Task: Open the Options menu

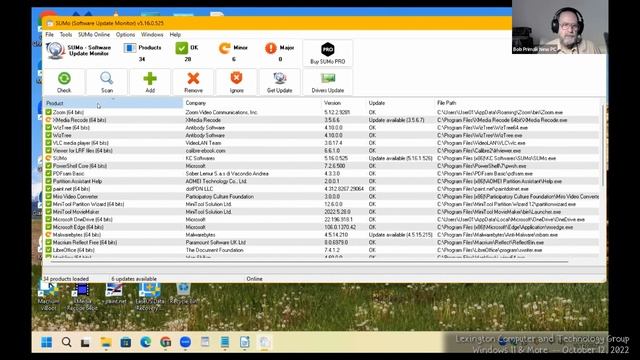Action: coord(125,35)
